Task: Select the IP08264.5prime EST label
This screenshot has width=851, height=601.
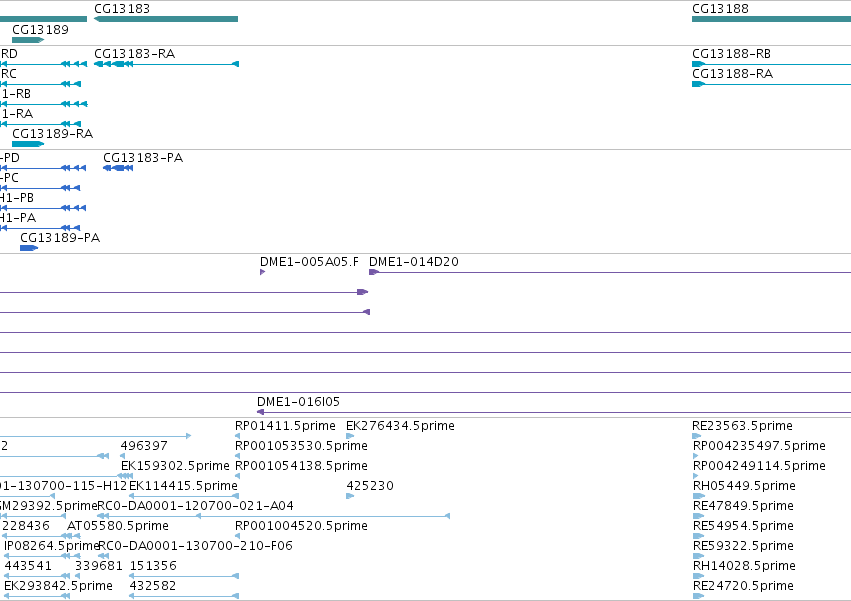Action: (x=51, y=546)
